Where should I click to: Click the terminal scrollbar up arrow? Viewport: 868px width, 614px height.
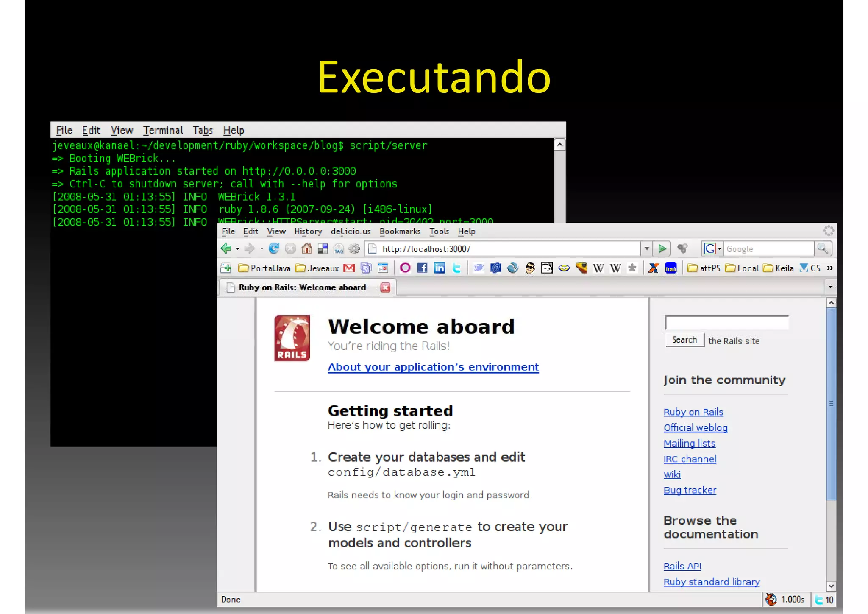tap(559, 145)
